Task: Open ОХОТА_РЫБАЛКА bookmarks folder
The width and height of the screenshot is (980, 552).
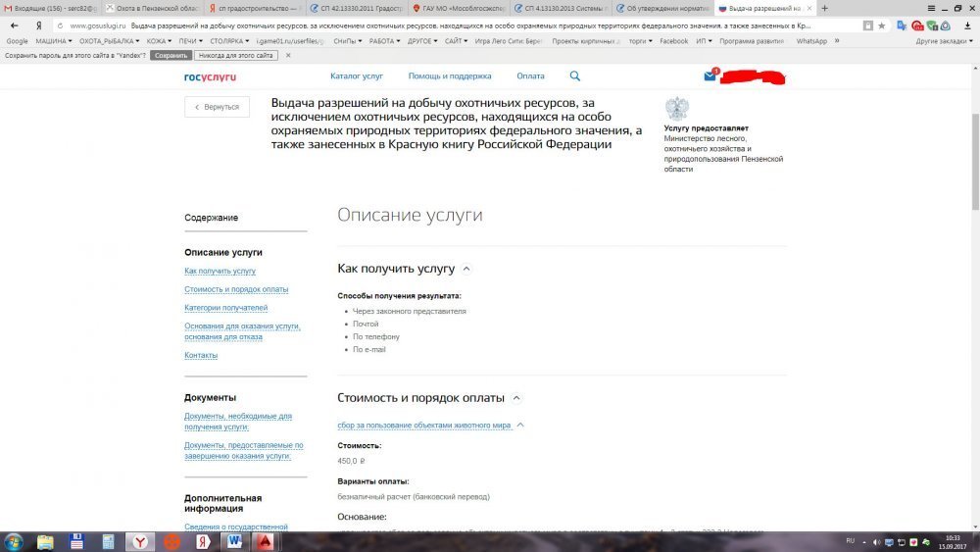Action: [x=110, y=41]
